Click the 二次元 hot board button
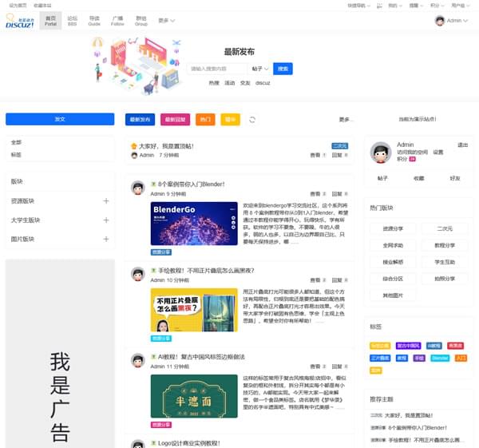Screen dimensions: 479x448 pyautogui.click(x=445, y=228)
